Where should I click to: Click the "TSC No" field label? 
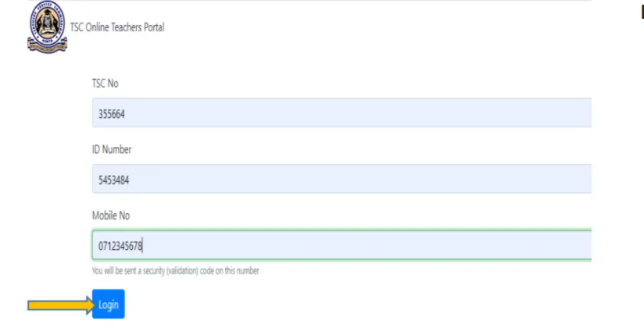click(106, 84)
